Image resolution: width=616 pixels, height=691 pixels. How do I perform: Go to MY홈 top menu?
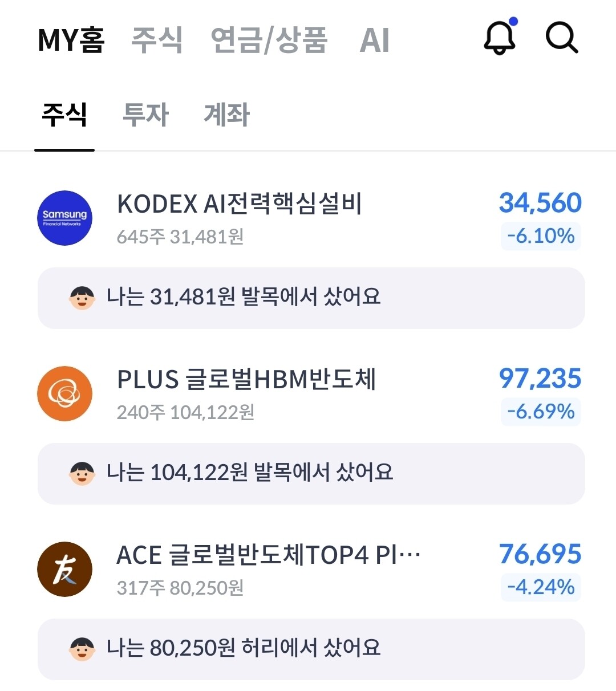pyautogui.click(x=71, y=40)
